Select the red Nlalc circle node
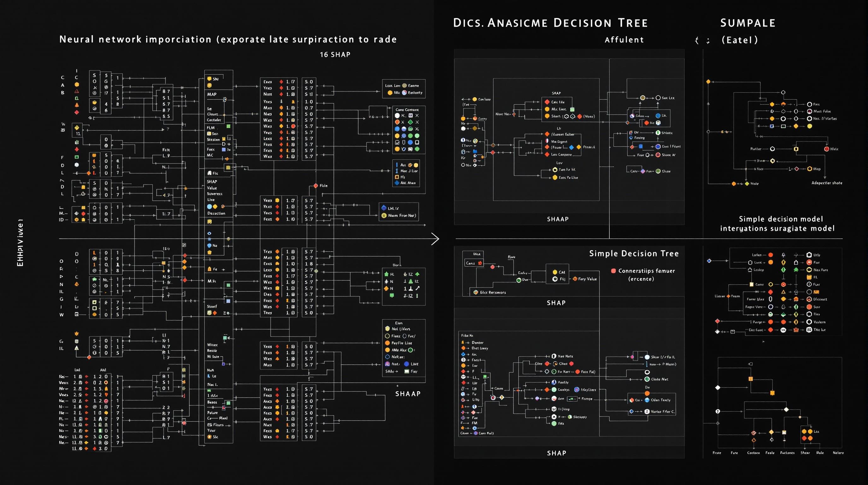The height and width of the screenshot is (485, 868). (x=827, y=149)
